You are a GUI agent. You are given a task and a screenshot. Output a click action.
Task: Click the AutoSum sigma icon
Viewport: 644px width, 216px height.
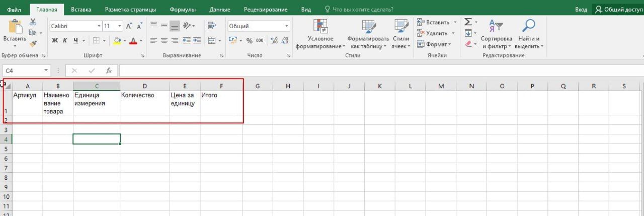point(468,22)
